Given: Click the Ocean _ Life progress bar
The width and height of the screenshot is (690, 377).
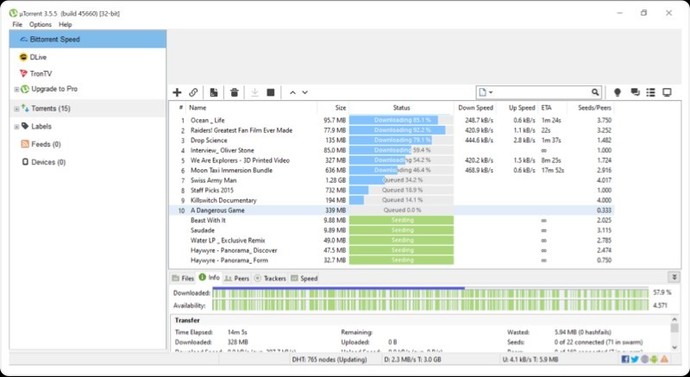Looking at the screenshot, I should [401, 120].
